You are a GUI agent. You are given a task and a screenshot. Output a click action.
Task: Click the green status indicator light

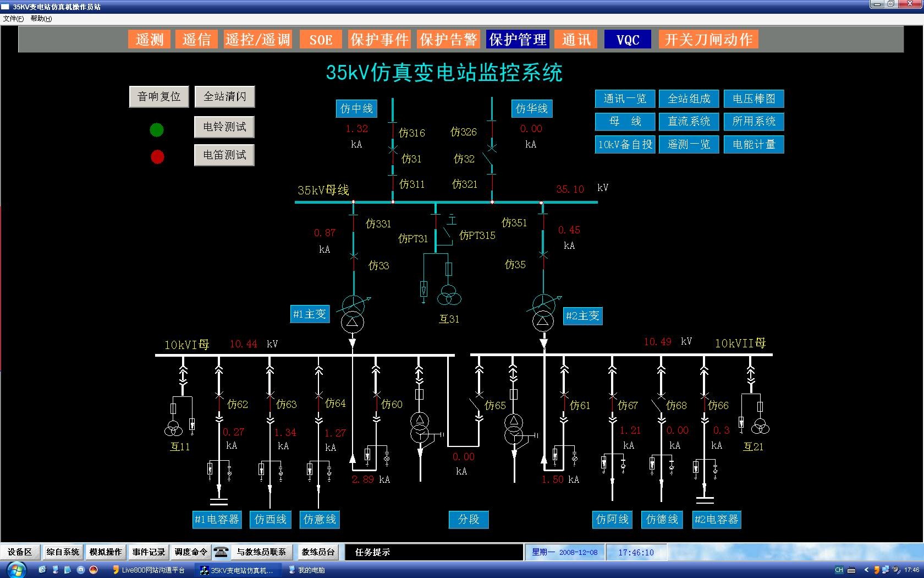coord(157,130)
